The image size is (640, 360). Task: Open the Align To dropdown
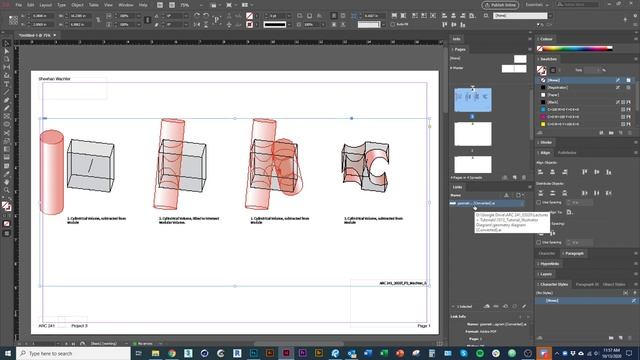pyautogui.click(x=569, y=212)
